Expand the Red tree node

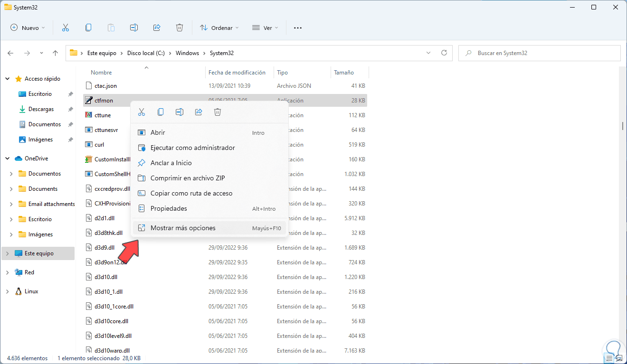(x=8, y=272)
